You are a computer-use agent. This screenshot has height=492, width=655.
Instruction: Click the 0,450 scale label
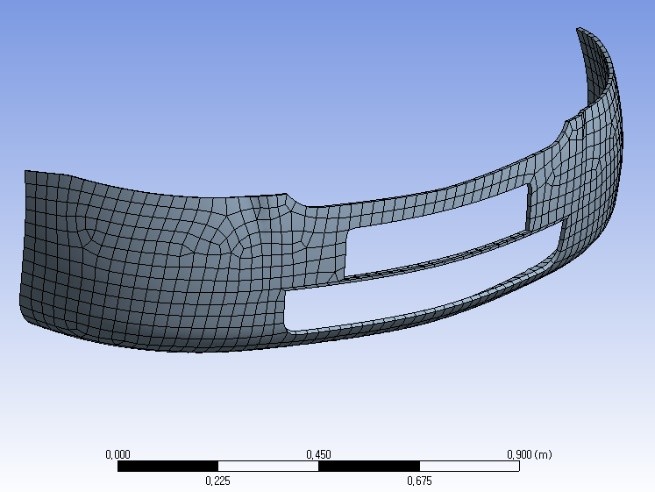point(319,454)
